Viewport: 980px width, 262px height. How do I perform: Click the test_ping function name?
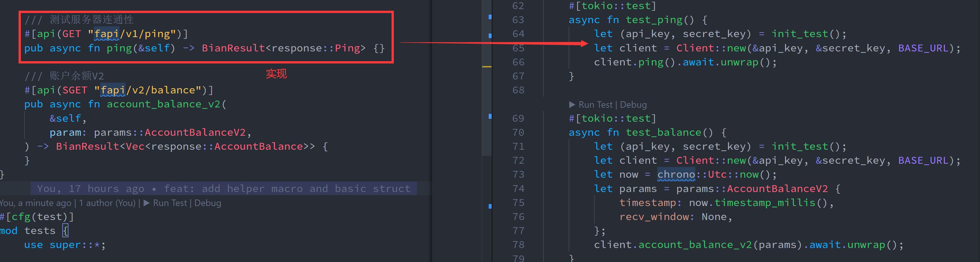click(654, 20)
